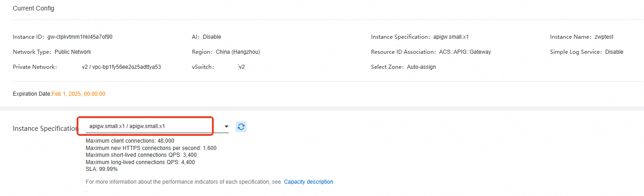The image size is (644, 196).
Task: Open the Capacity description link
Action: [309, 182]
